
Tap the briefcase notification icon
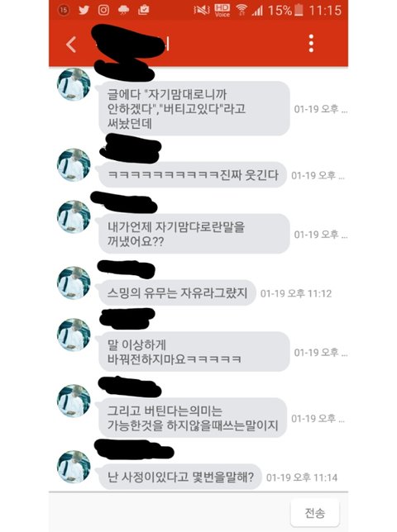[x=144, y=10]
